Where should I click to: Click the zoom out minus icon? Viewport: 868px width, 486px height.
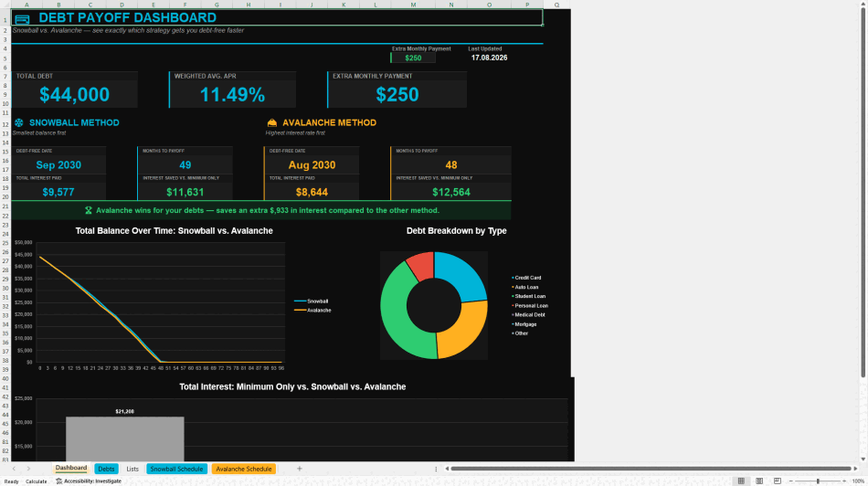click(790, 481)
